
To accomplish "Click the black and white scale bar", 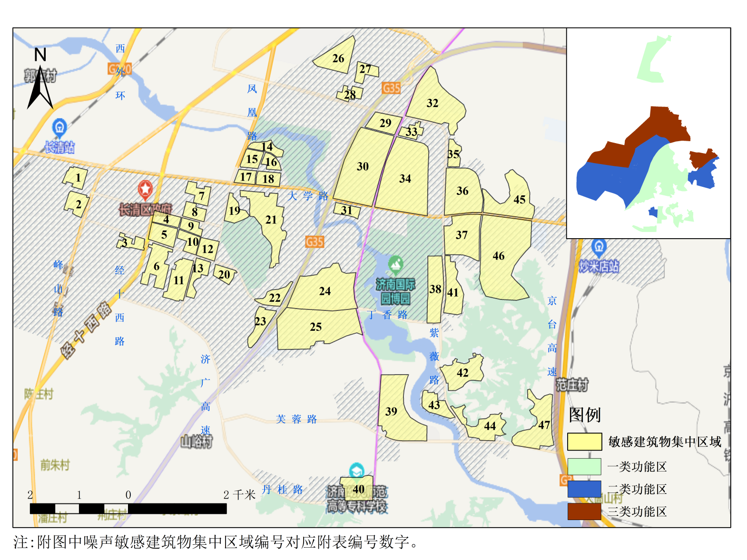I will (128, 508).
